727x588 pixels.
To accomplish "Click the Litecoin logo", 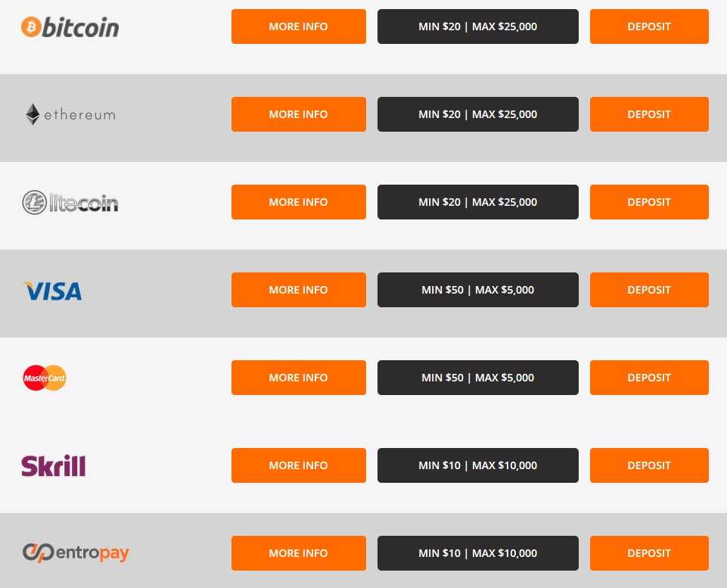I will (70, 202).
